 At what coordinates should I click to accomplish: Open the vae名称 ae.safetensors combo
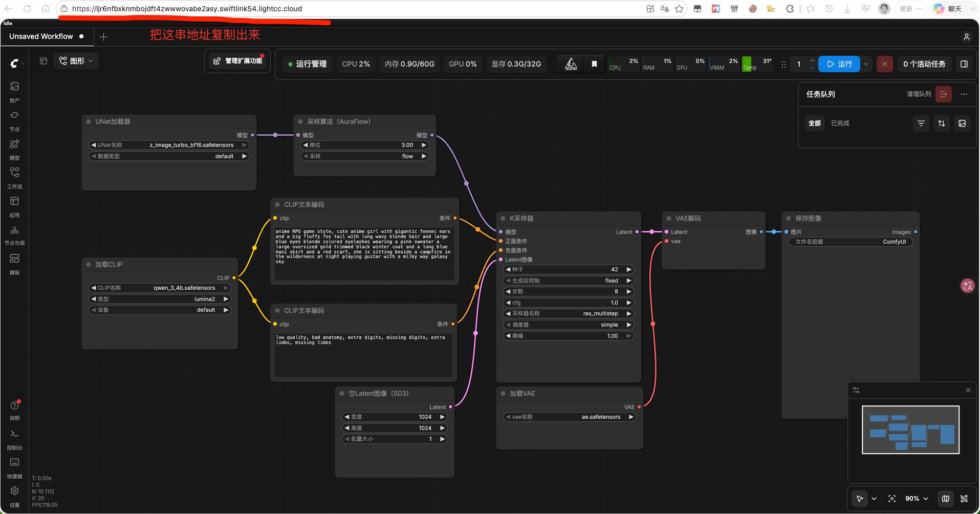pos(570,417)
